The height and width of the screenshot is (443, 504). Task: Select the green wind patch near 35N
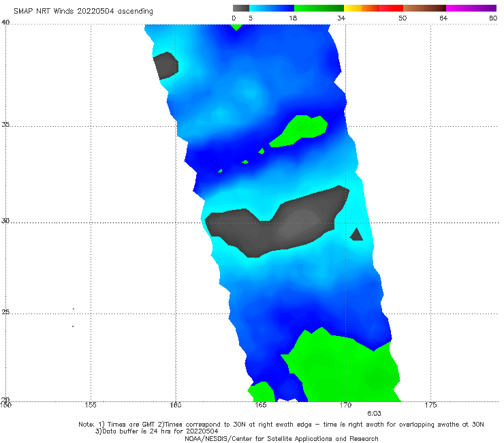[x=299, y=130]
